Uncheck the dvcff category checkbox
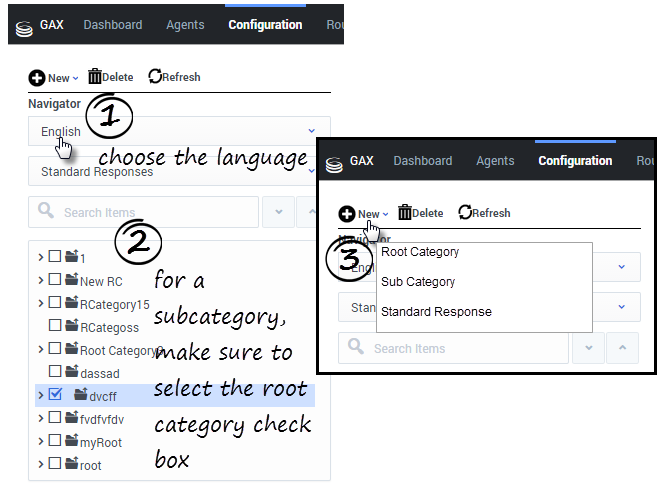The image size is (659, 483). point(55,395)
